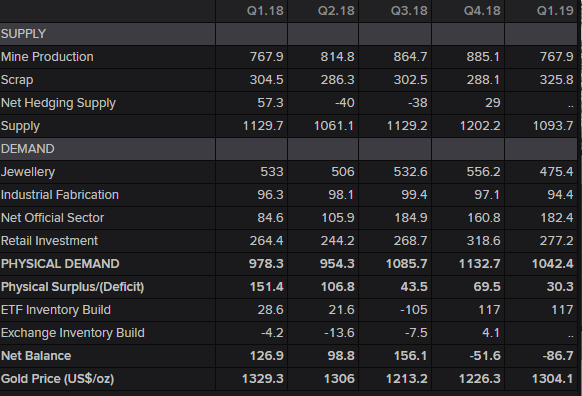Select the Q2.18 column header
The image size is (582, 396).
click(336, 11)
